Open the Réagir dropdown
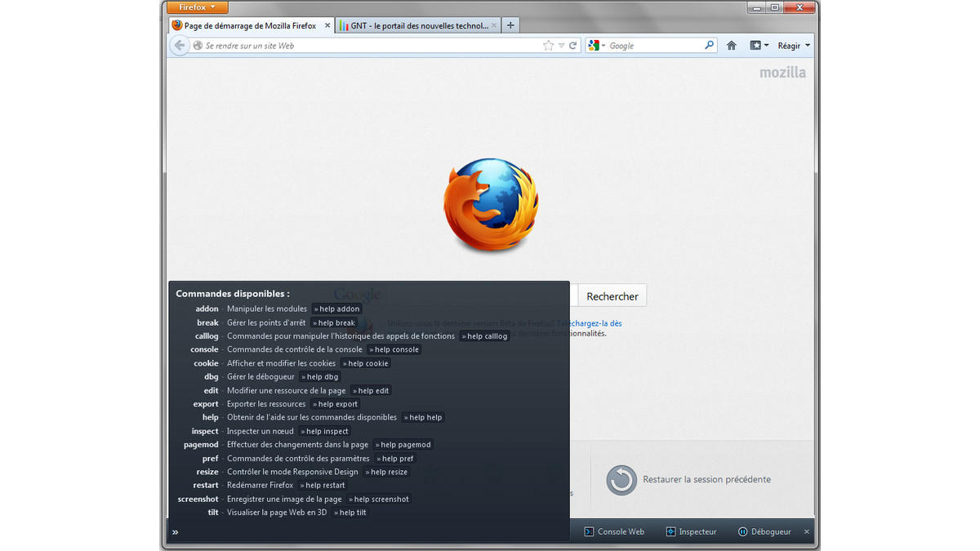This screenshot has width=980, height=551. (x=791, y=45)
